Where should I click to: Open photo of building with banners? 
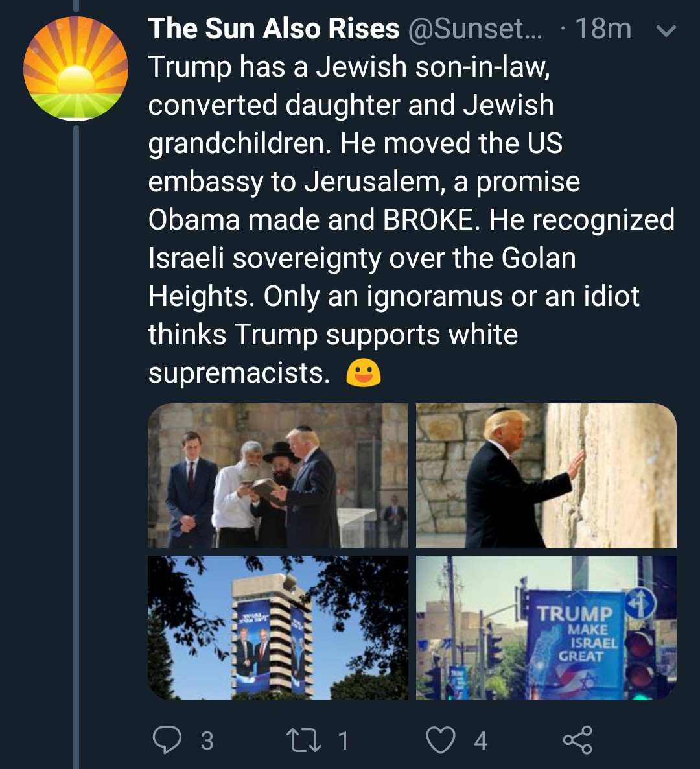278,628
